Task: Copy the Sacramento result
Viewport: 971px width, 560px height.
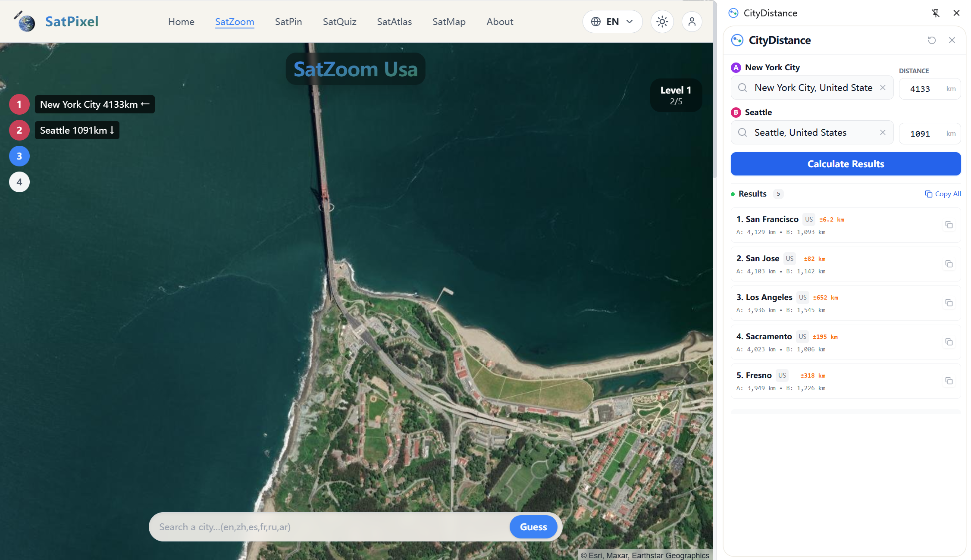Action: click(x=949, y=341)
